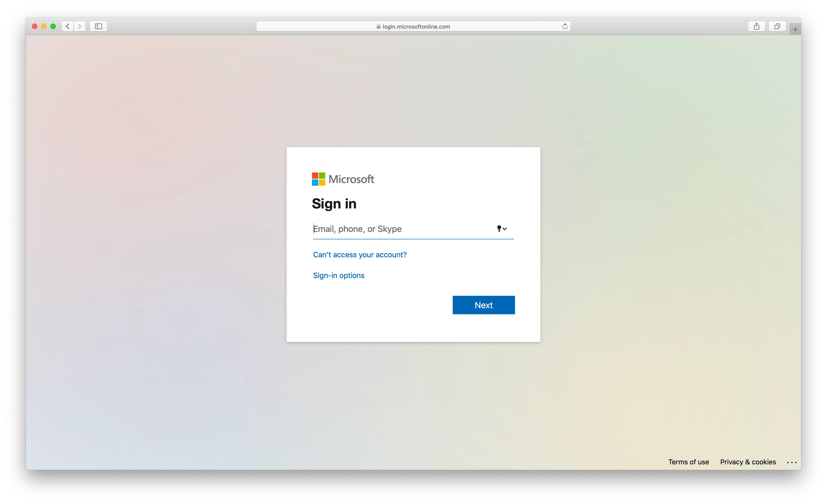Open the Privacy & cookies link
Screen dimensions: 827x504
point(748,462)
